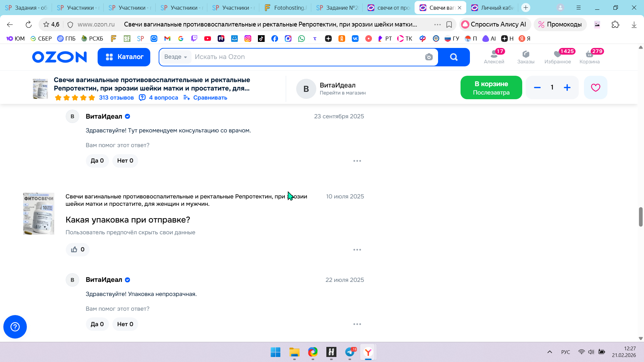Increase quantity with the plus stepper
The image size is (644, 362).
tap(567, 87)
